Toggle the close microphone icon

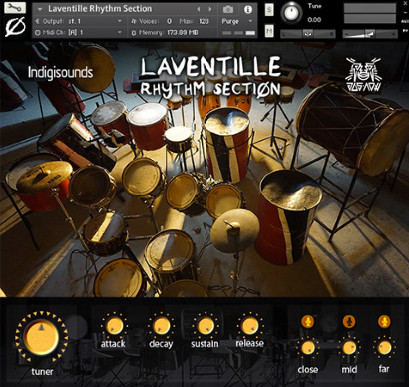(308, 321)
